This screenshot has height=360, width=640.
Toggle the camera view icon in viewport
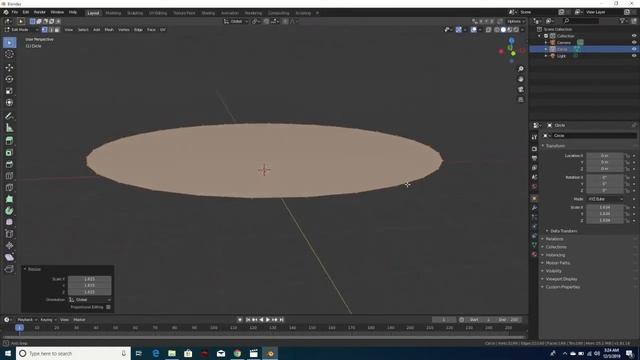(x=520, y=89)
